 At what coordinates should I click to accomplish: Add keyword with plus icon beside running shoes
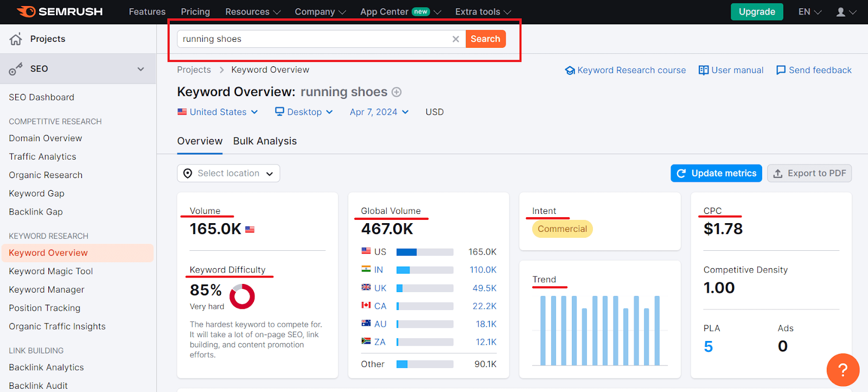click(397, 92)
